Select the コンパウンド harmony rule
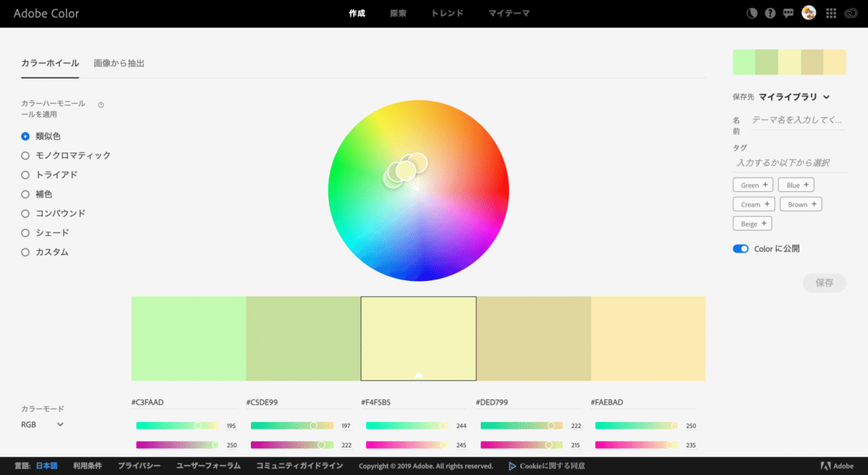The image size is (868, 475). (54, 214)
